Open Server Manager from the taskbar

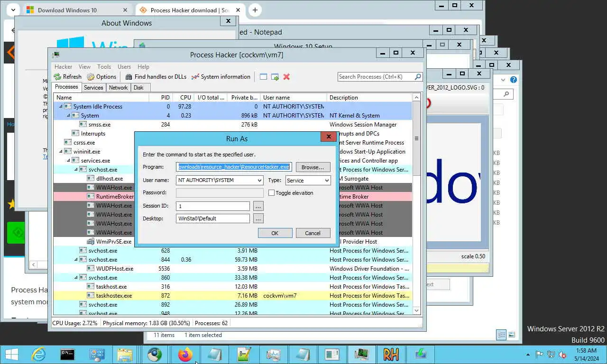97,355
